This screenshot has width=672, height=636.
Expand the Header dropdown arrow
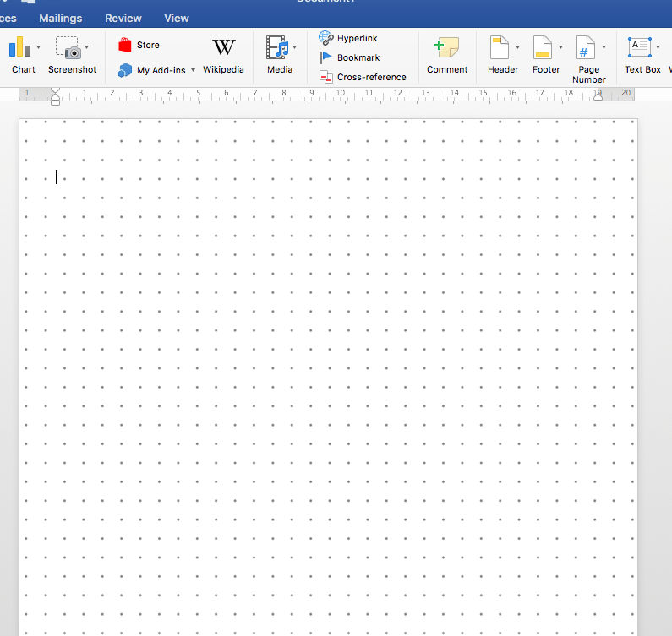[517, 47]
